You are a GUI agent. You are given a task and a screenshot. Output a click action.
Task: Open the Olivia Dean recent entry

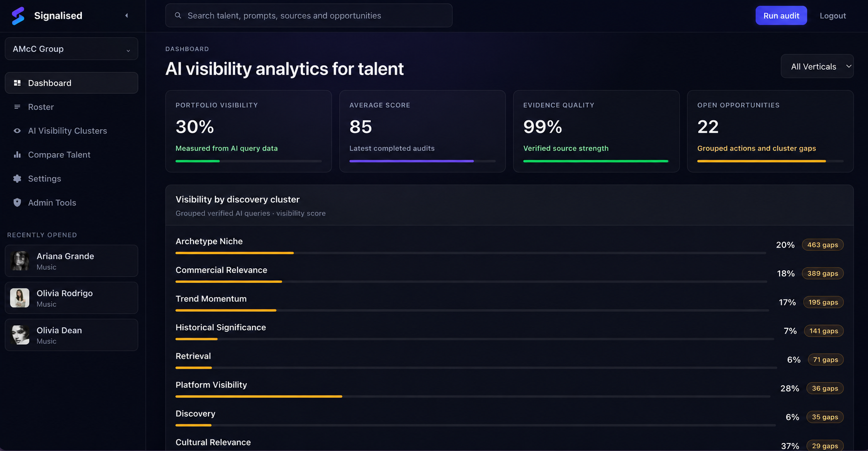point(71,335)
